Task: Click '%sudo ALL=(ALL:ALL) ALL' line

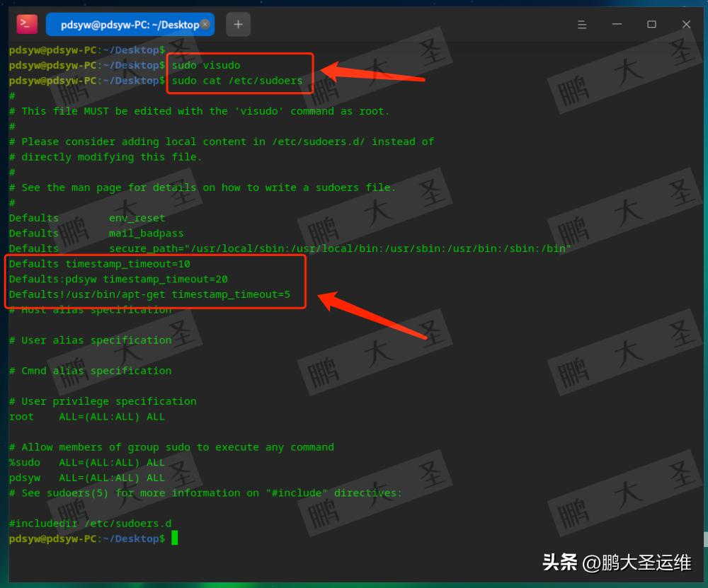Action: click(x=86, y=463)
